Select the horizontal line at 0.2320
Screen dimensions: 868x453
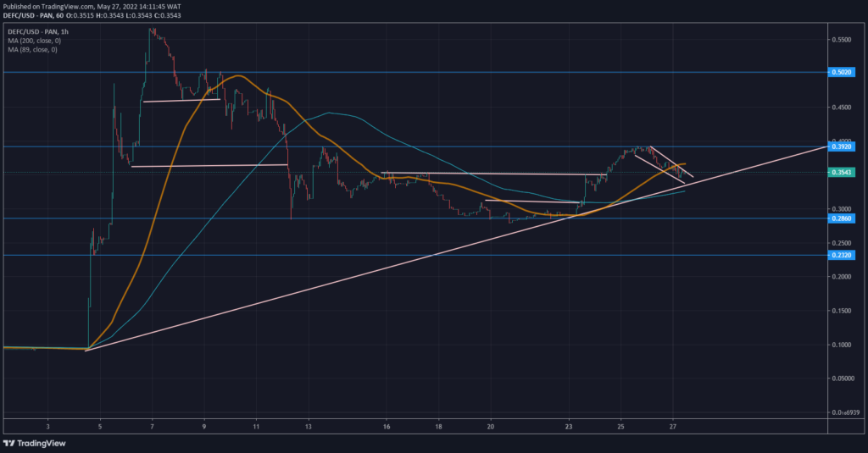pos(415,255)
